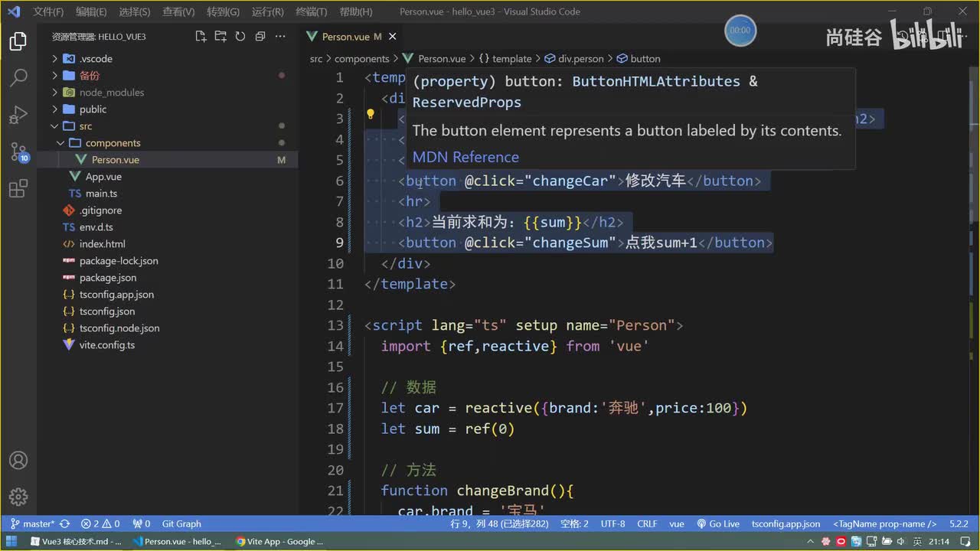Collapse all folders in explorer
The image size is (980, 551).
(x=260, y=37)
